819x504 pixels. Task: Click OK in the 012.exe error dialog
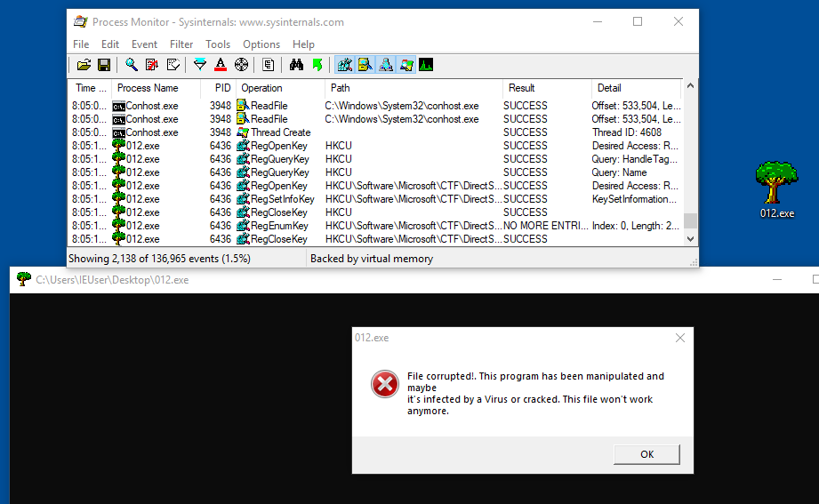click(646, 454)
